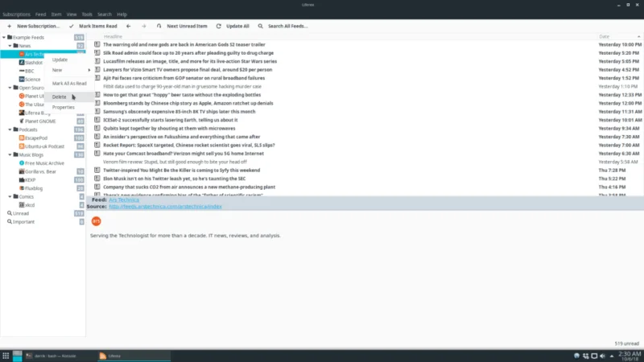This screenshot has height=362, width=644.
Task: Click the Slashdot feed favicon
Action: pos(22,63)
